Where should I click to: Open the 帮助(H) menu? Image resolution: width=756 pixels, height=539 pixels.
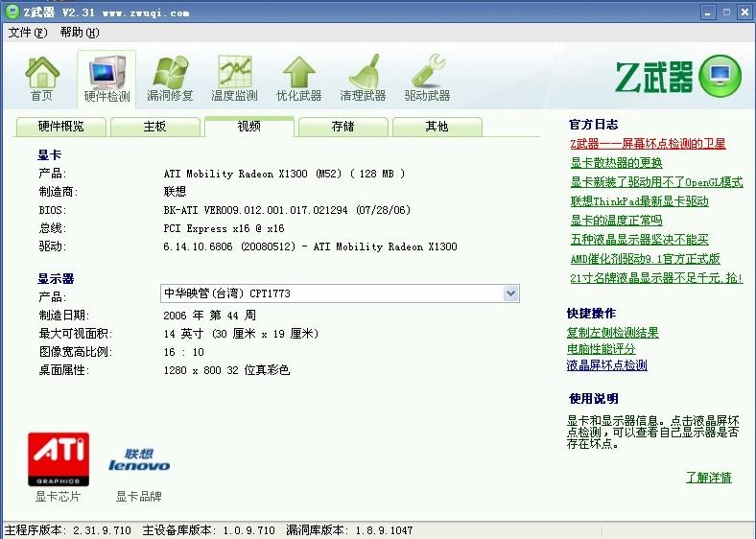click(80, 33)
